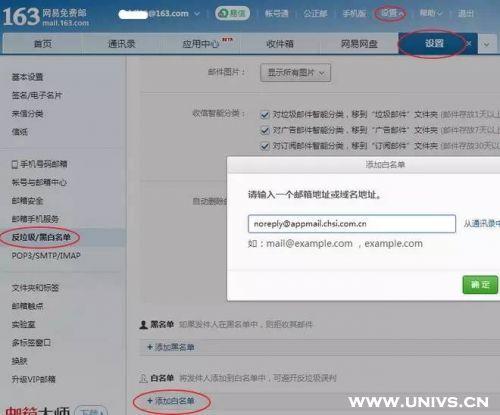Open 邮箱安全 settings
Screen dimensions: 500x415
[27, 201]
